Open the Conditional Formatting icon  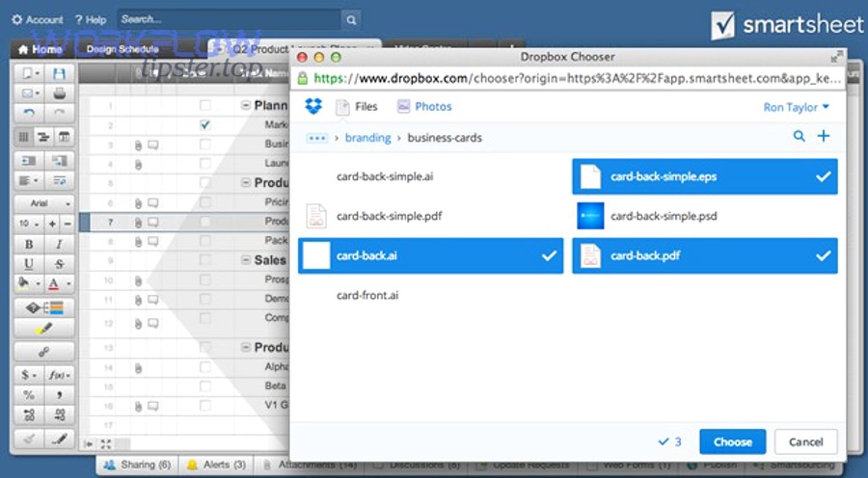pos(44,307)
